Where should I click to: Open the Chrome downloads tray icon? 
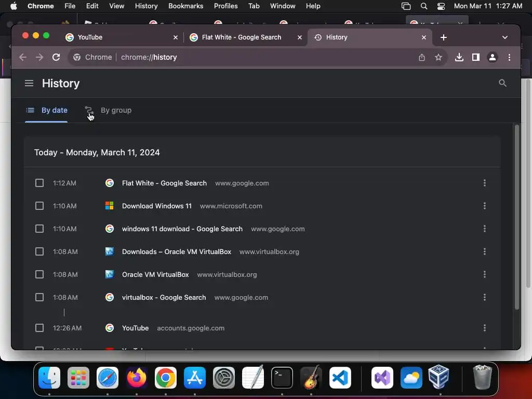coord(459,57)
